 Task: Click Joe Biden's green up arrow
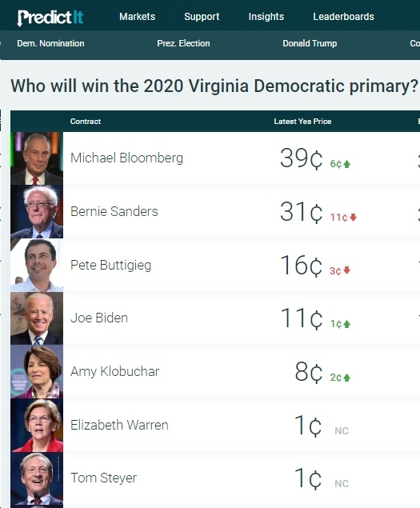pyautogui.click(x=346, y=324)
